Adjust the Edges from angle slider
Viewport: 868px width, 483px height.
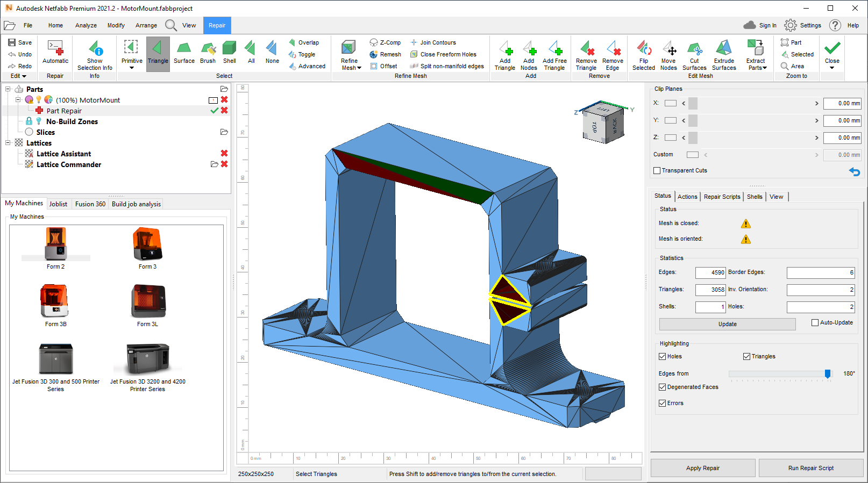pyautogui.click(x=828, y=374)
